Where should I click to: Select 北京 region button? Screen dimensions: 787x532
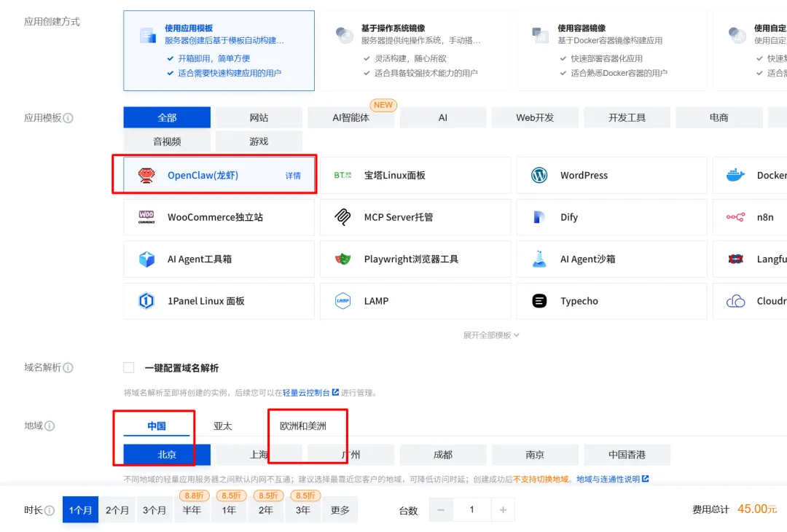[167, 455]
